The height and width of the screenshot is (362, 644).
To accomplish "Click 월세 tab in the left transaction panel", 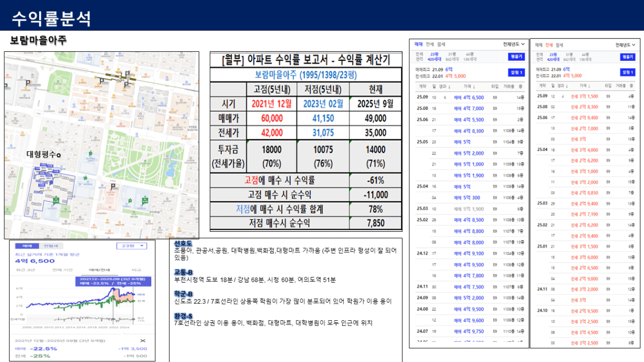I will [x=441, y=44].
